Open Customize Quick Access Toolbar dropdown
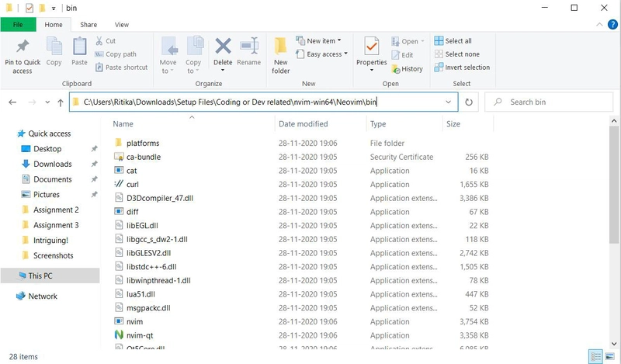621x364 pixels. pos(54,9)
